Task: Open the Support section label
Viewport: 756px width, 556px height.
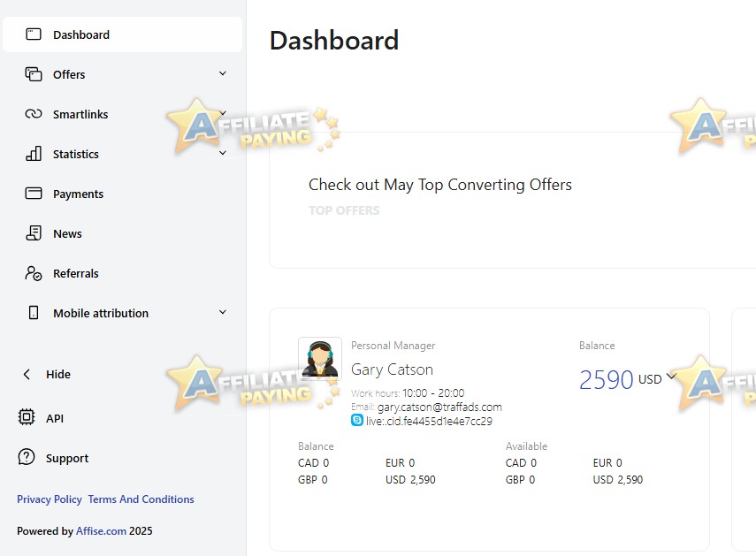Action: tap(67, 458)
